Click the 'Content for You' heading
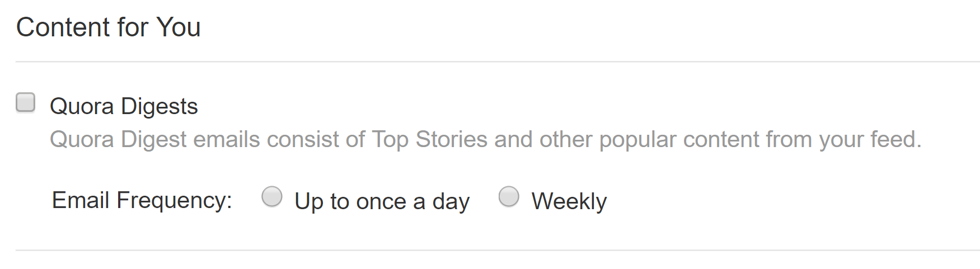This screenshot has height=269, width=980. pos(108,27)
